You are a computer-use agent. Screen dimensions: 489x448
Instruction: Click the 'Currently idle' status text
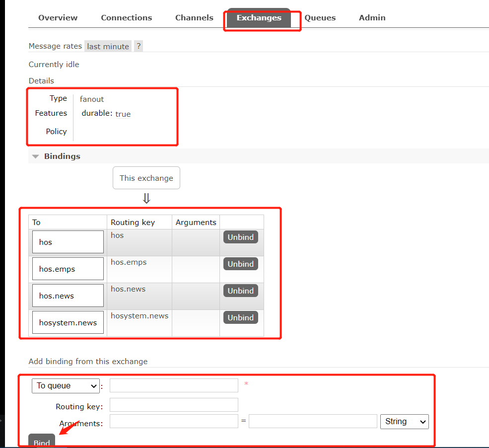(x=54, y=64)
